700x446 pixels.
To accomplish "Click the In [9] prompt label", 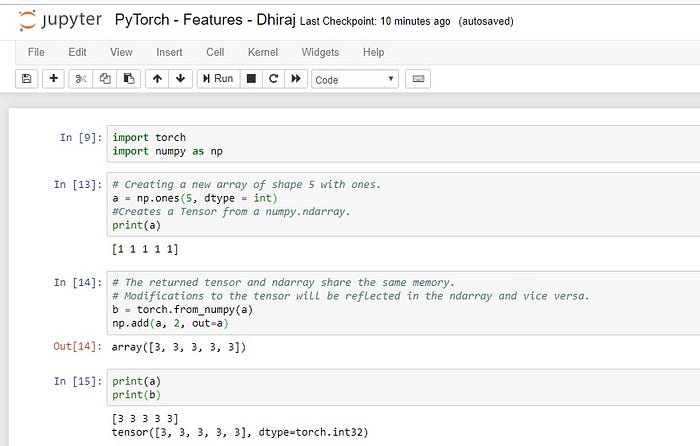I will pos(81,138).
